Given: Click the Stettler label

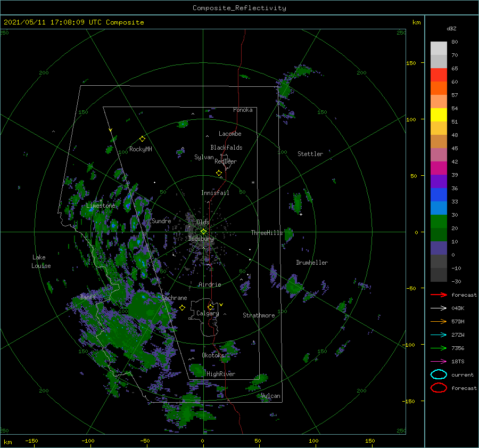Looking at the screenshot, I should point(310,154).
